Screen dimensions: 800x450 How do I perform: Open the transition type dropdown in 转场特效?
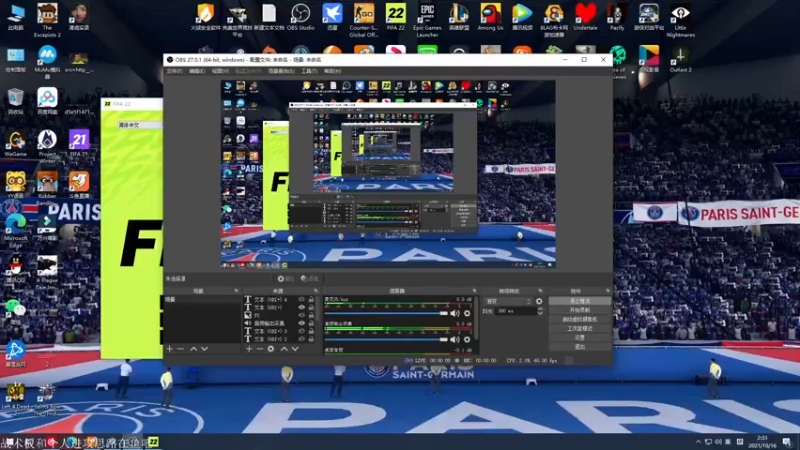point(508,302)
